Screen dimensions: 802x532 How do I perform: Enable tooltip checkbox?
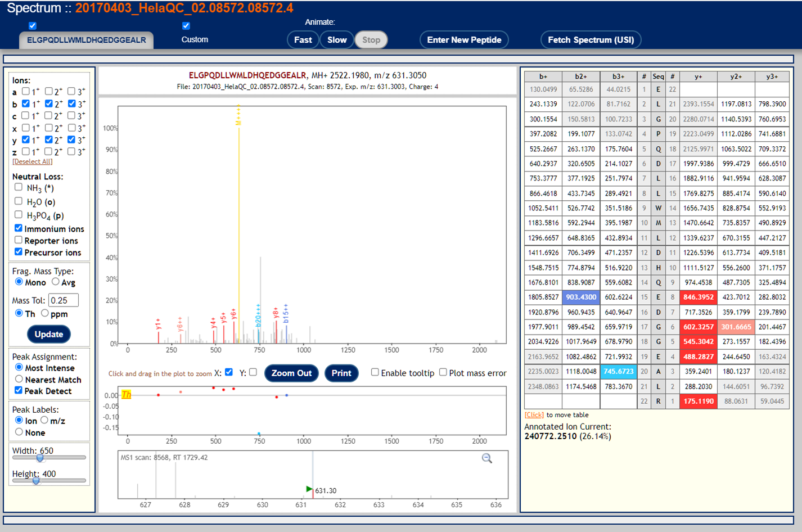375,372
